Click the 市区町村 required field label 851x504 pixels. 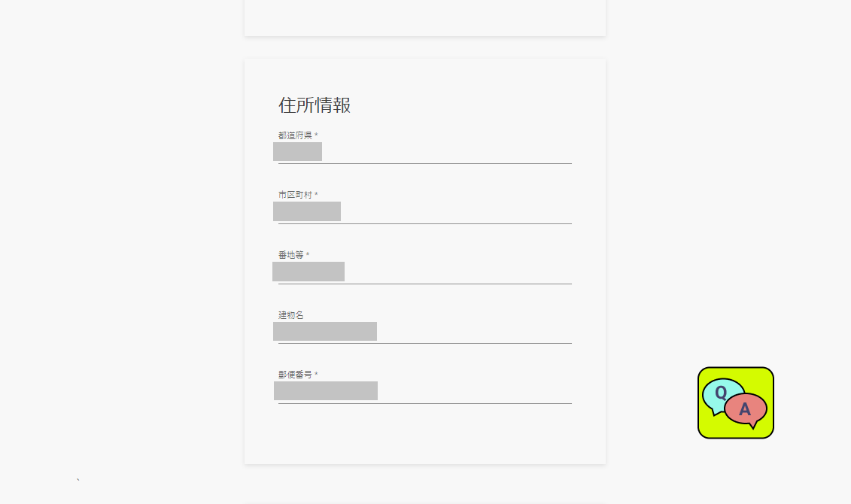(x=298, y=195)
